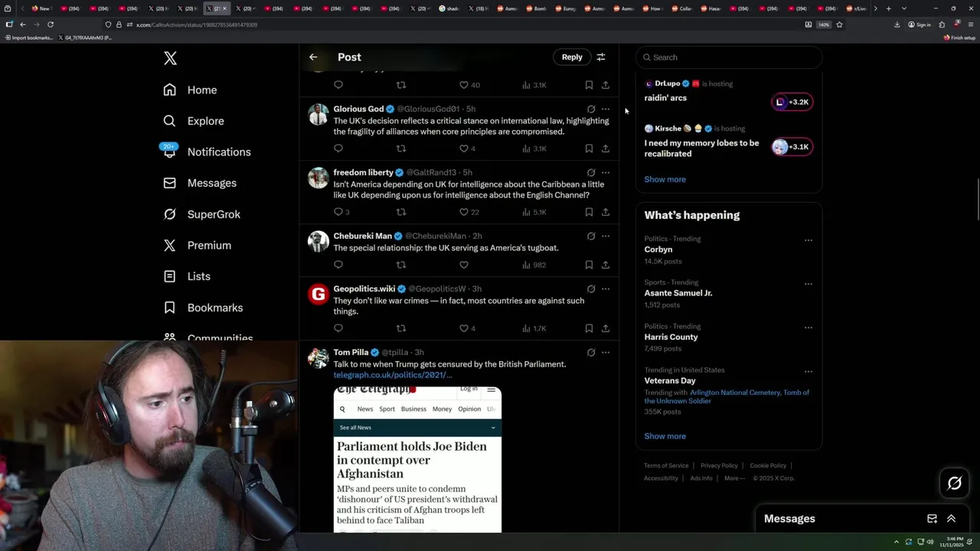Expand the Messages drawer with the chevron
The image size is (980, 551).
pos(951,519)
